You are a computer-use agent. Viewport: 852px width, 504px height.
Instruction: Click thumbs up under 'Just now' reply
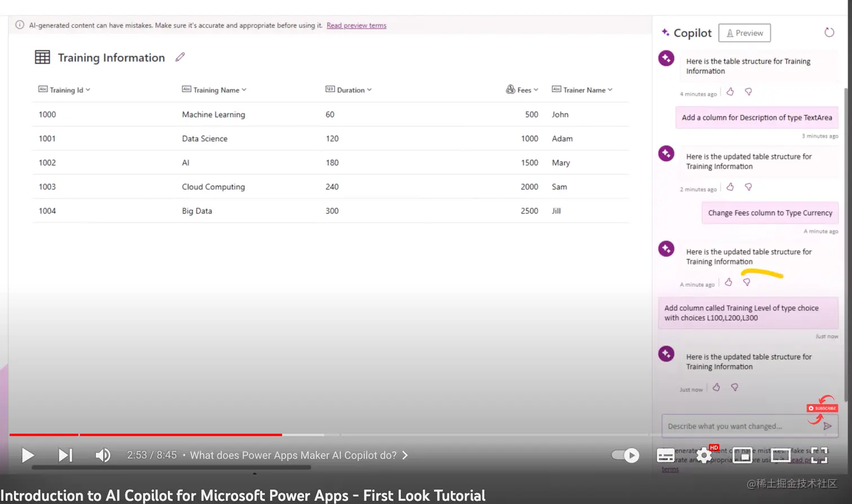pos(716,387)
